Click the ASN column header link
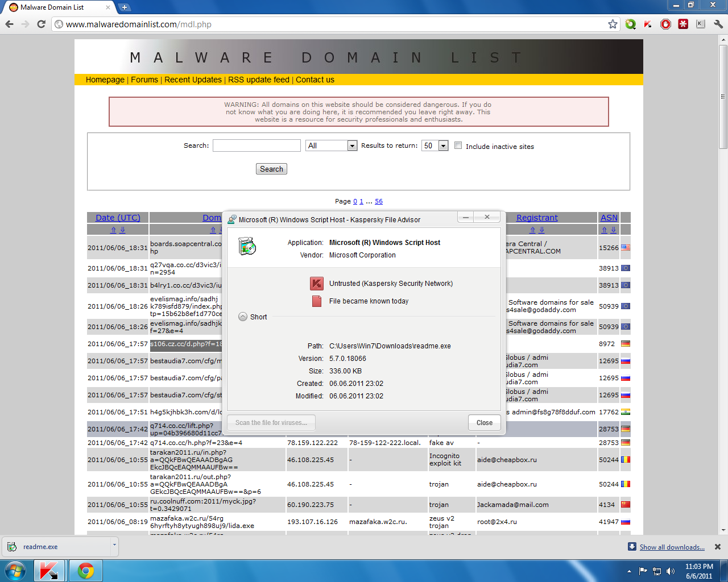The height and width of the screenshot is (582, 728). pyautogui.click(x=609, y=217)
